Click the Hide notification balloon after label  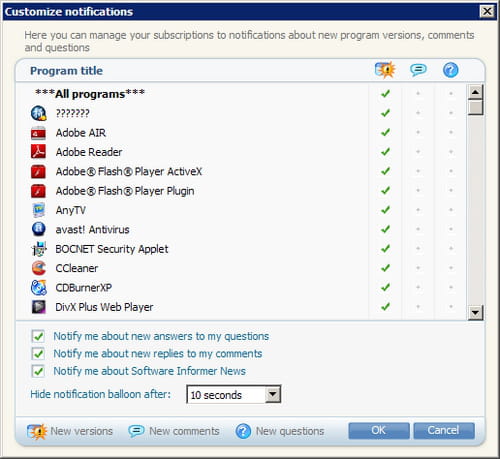pyautogui.click(x=100, y=394)
